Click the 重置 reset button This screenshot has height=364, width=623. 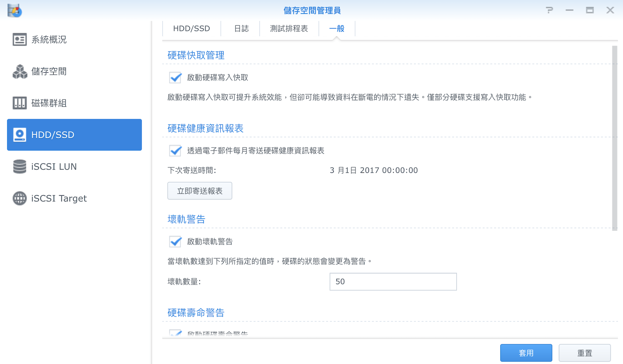tap(585, 353)
